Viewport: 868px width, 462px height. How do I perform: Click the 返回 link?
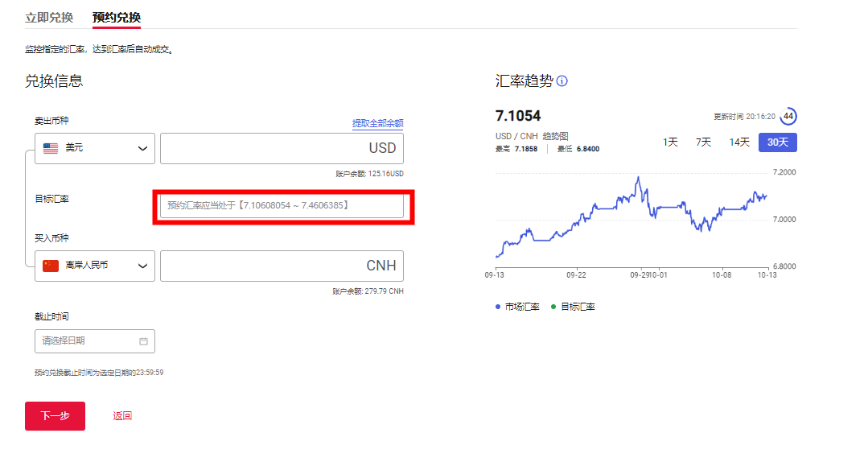122,416
